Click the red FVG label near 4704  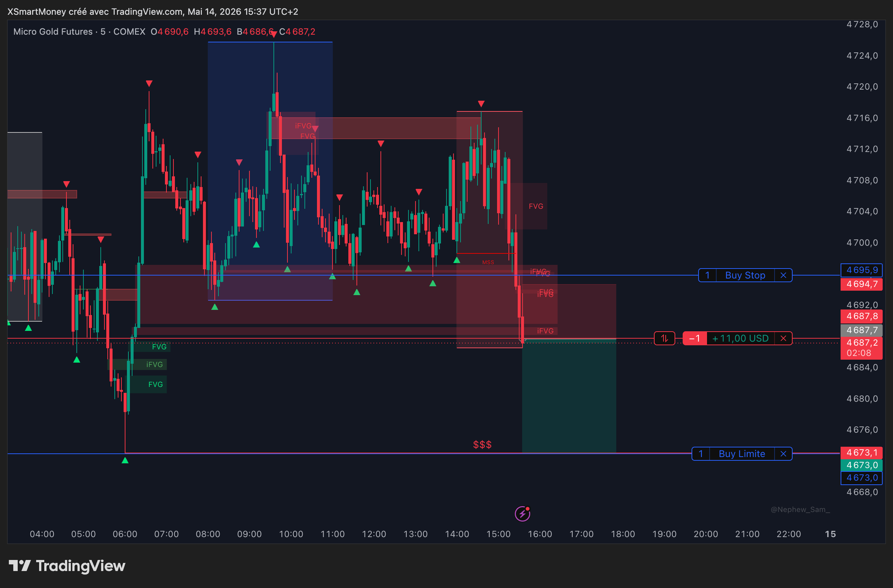(x=536, y=206)
